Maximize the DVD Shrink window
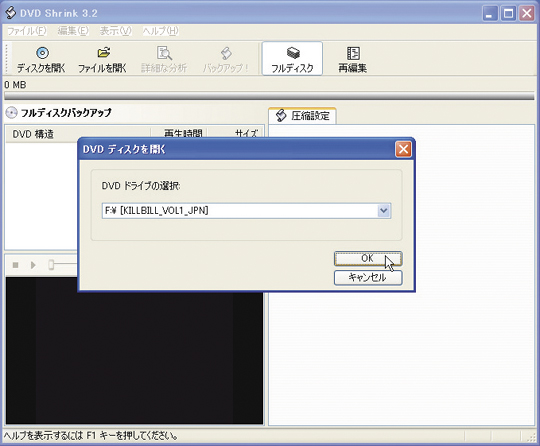 click(x=508, y=13)
